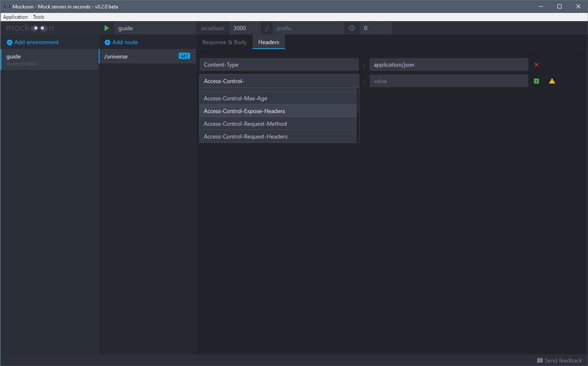Click the port field showing 3000
Image resolution: width=588 pixels, height=366 pixels.
[x=245, y=28]
